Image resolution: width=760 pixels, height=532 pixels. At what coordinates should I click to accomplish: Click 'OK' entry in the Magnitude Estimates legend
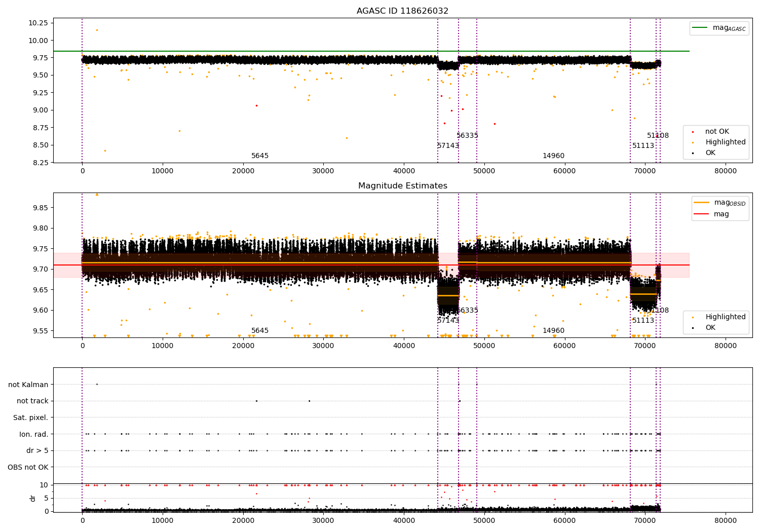click(710, 328)
